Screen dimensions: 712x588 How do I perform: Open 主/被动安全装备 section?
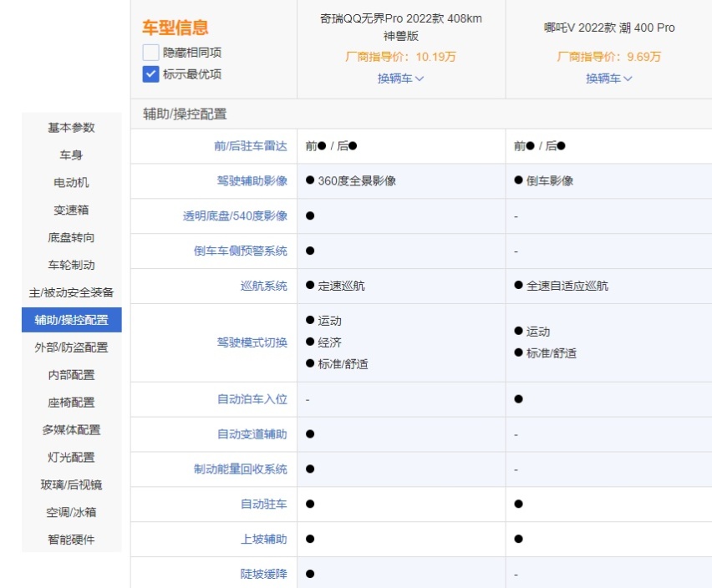pyautogui.click(x=71, y=292)
